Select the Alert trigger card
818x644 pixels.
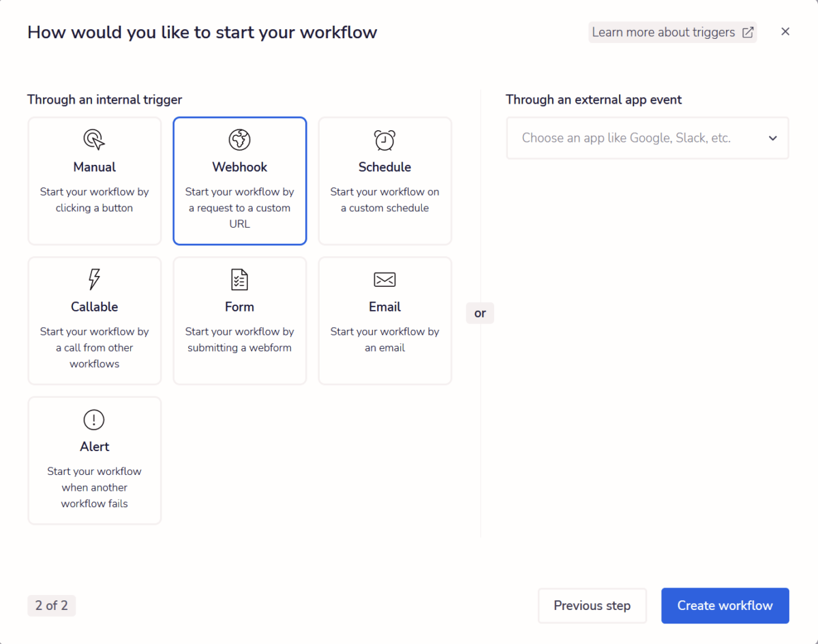click(x=94, y=460)
